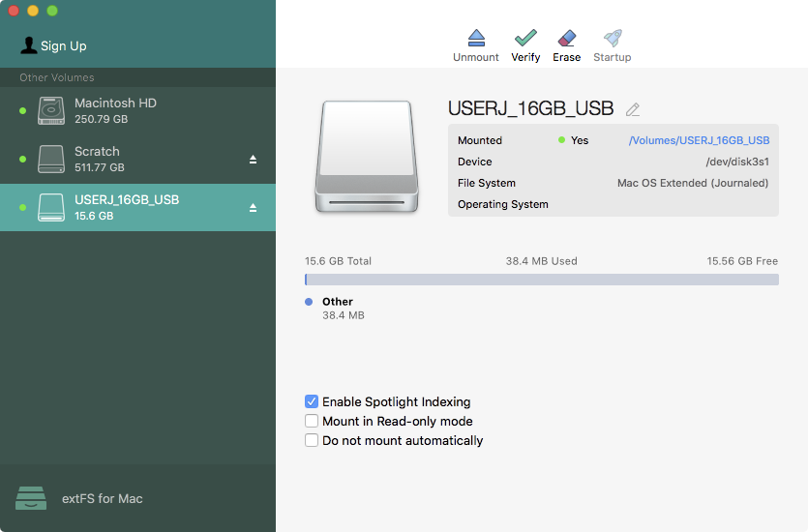Click the Mac OS Extended (Journaled) value
808x532 pixels.
point(693,184)
